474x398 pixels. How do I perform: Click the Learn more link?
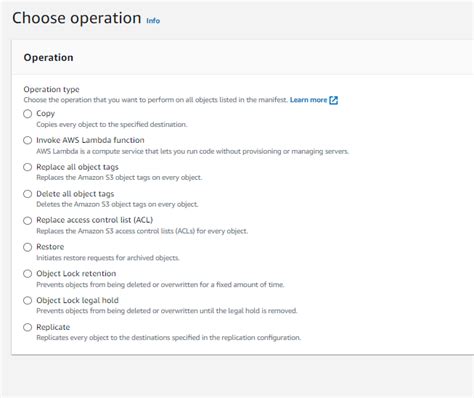point(308,100)
